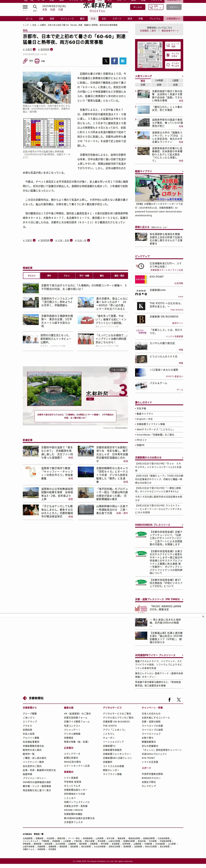Viewport: 206px width, 868px height.
Task: Expand ONBUSINESS プレスリリース section arrow
Action: coord(182,525)
